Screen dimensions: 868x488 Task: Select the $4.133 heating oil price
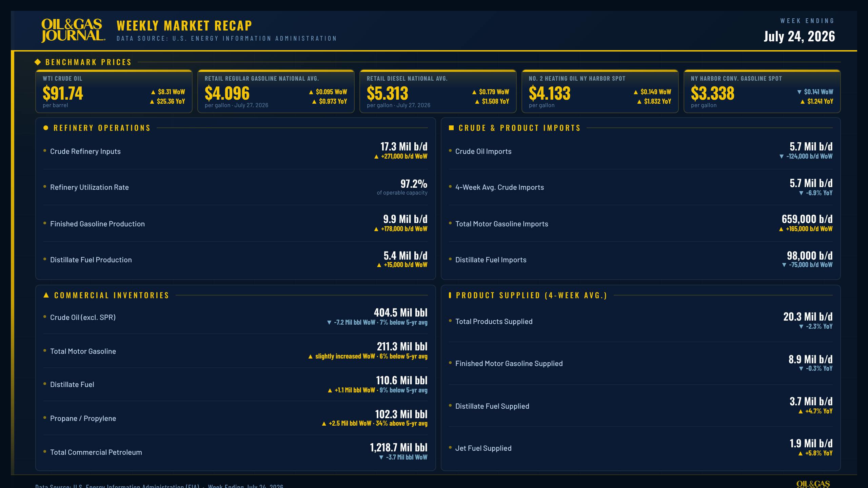[x=550, y=93]
